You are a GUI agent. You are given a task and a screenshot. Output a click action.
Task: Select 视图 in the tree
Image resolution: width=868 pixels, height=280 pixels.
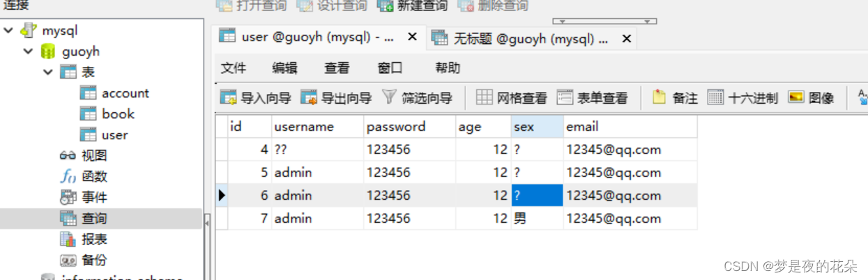tap(94, 156)
